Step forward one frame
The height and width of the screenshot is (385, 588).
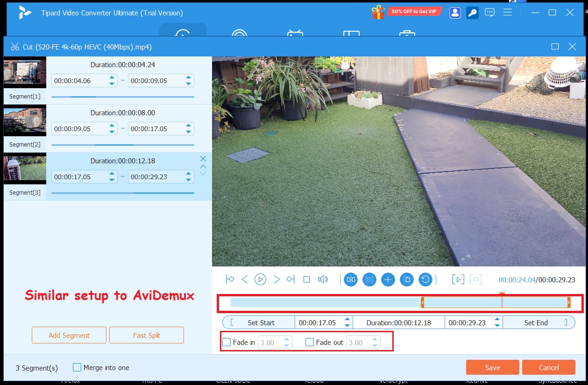[276, 280]
